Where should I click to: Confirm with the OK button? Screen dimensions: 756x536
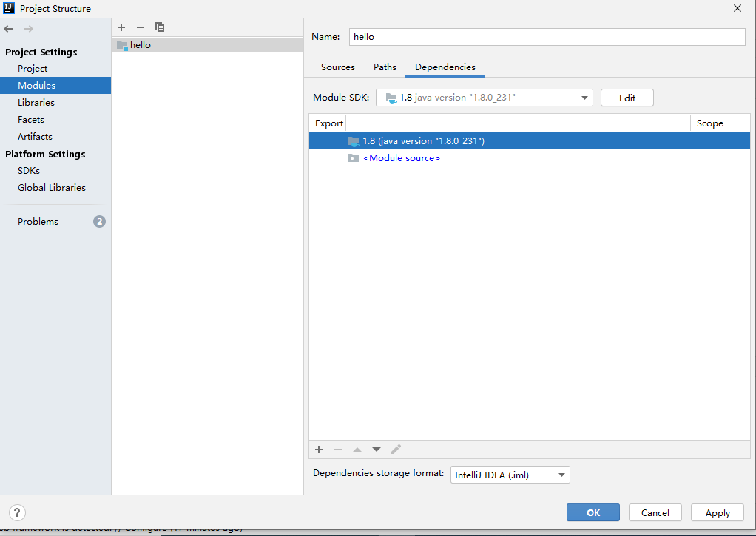point(593,513)
